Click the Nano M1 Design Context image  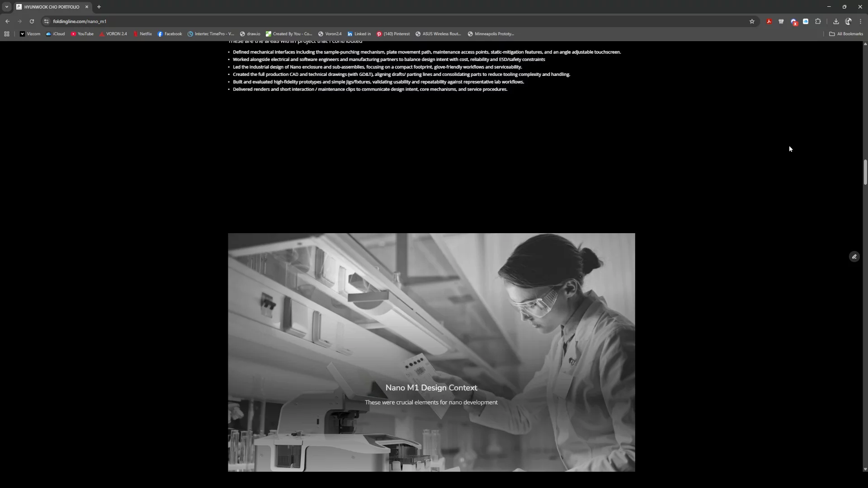pyautogui.click(x=431, y=352)
